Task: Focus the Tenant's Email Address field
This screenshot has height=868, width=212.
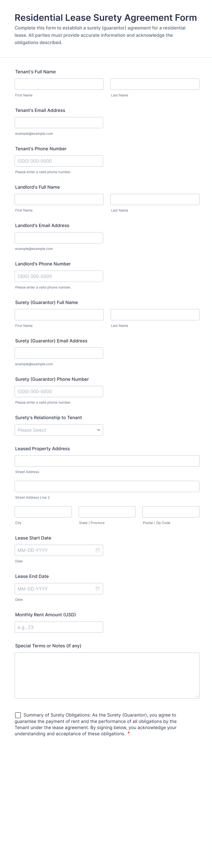Action: pyautogui.click(x=59, y=123)
